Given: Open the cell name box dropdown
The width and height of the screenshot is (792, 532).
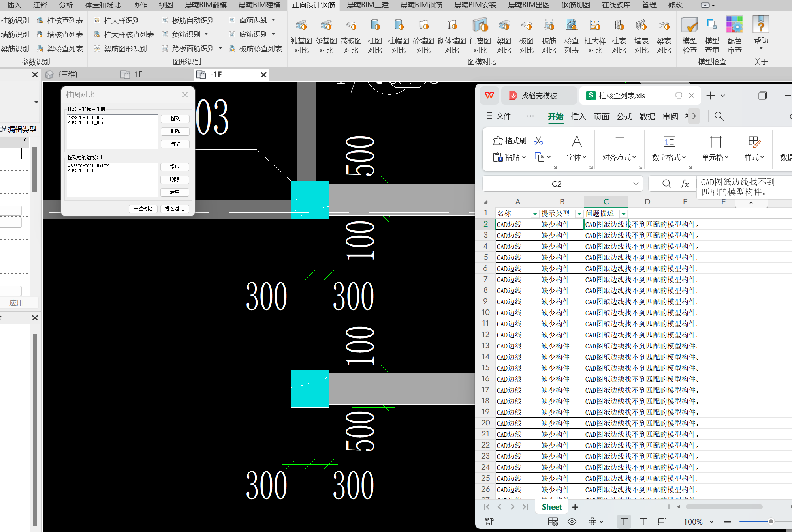Looking at the screenshot, I should [x=636, y=184].
